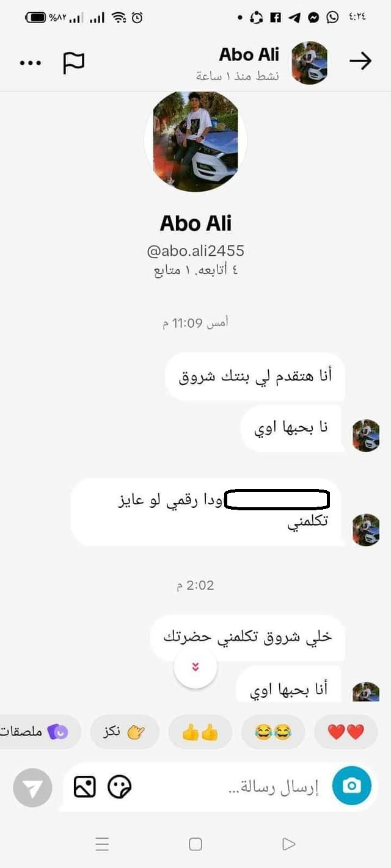Tap the Abo Ali name in header
This screenshot has width=391, height=868.
click(249, 54)
